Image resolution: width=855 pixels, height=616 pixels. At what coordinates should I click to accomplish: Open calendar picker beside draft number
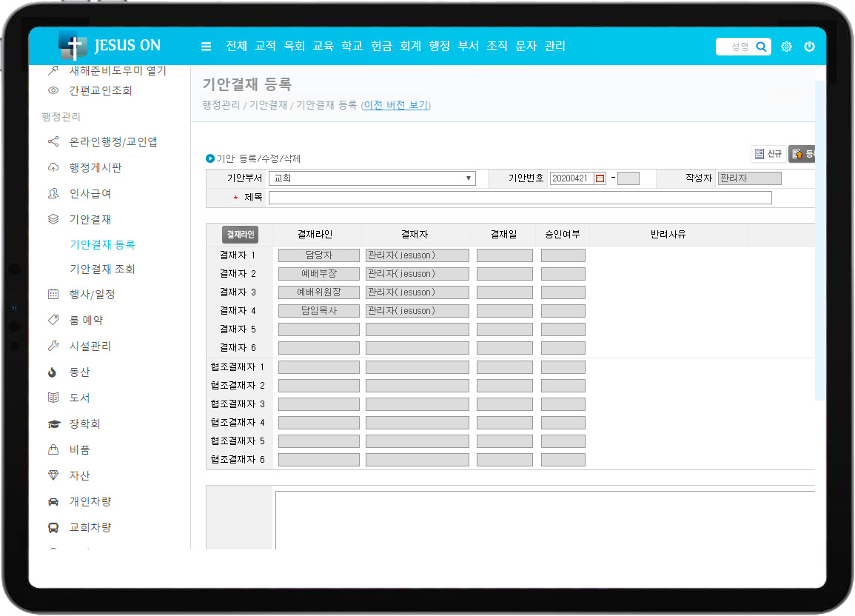[x=600, y=178]
